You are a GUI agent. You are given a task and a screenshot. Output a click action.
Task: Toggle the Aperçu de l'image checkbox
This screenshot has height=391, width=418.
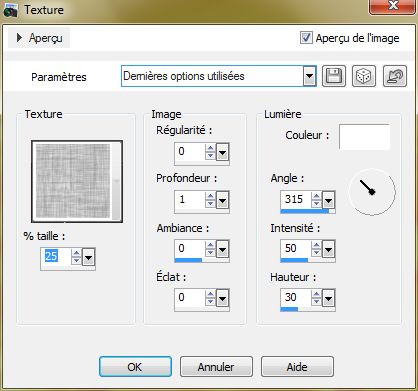pyautogui.click(x=306, y=38)
